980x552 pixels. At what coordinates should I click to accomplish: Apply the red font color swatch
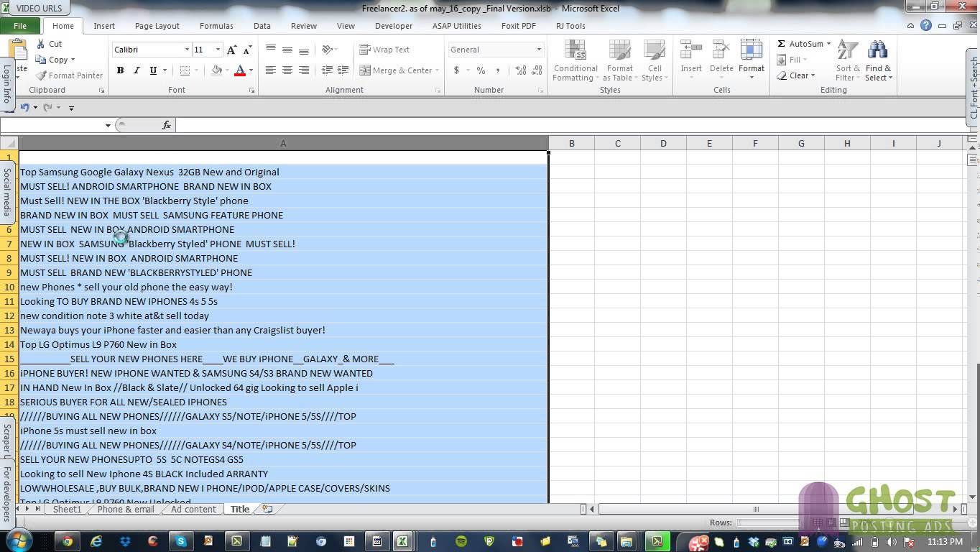point(240,70)
